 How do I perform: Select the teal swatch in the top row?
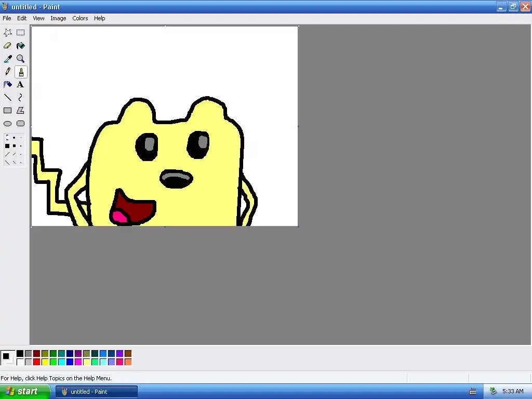[x=61, y=354]
